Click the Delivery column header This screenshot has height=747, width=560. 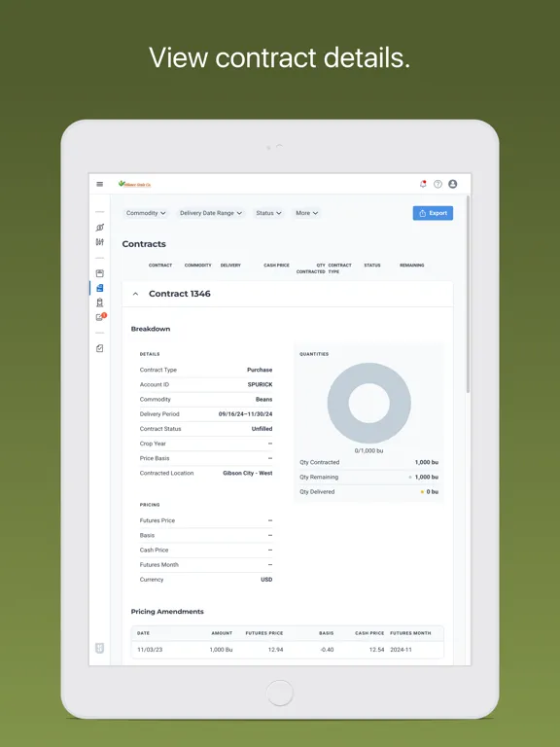tap(230, 265)
